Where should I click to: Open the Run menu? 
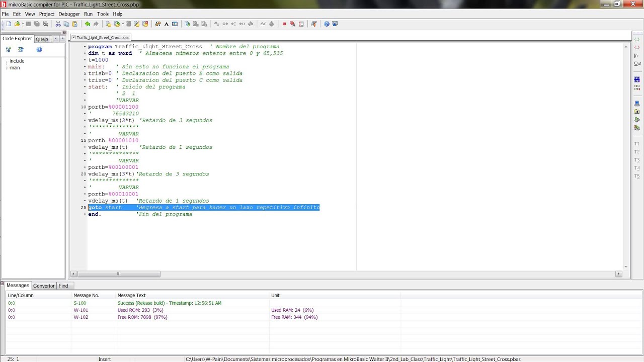pos(88,14)
